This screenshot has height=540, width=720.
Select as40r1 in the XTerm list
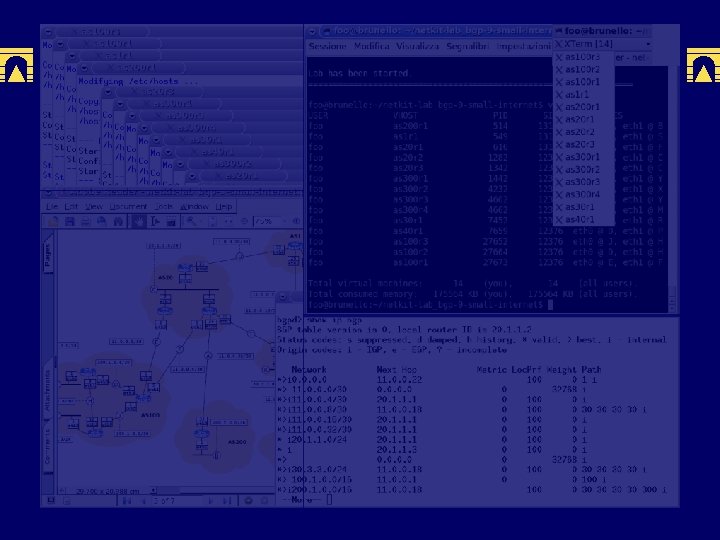pos(583,219)
